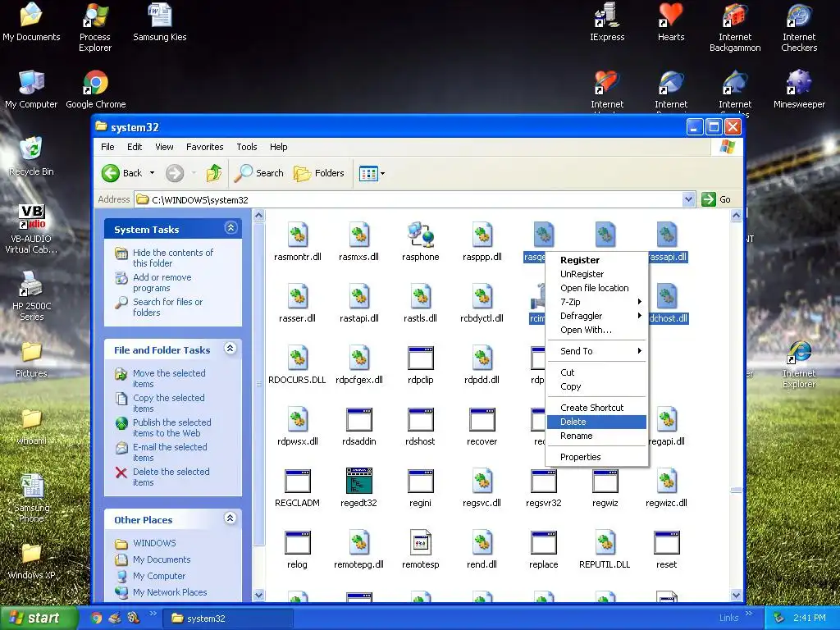Image resolution: width=840 pixels, height=630 pixels.
Task: Click the address path field
Action: pyautogui.click(x=409, y=200)
